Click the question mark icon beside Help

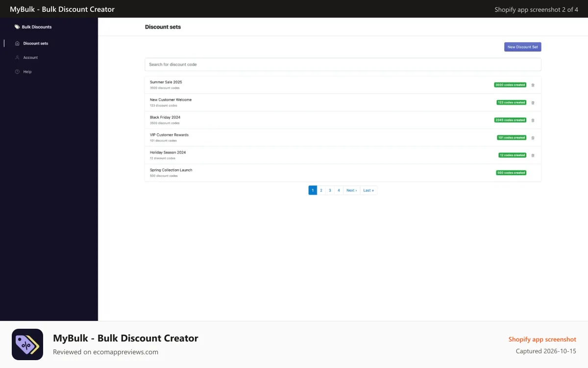click(17, 72)
